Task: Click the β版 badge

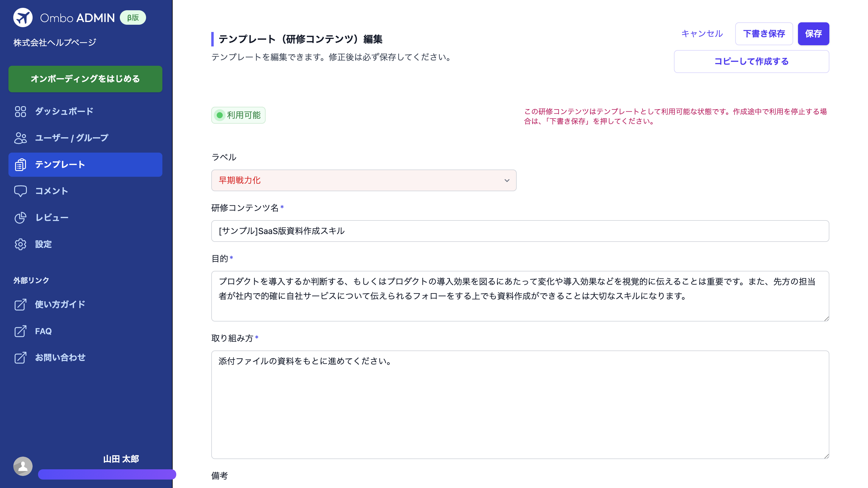Action: 133,17
